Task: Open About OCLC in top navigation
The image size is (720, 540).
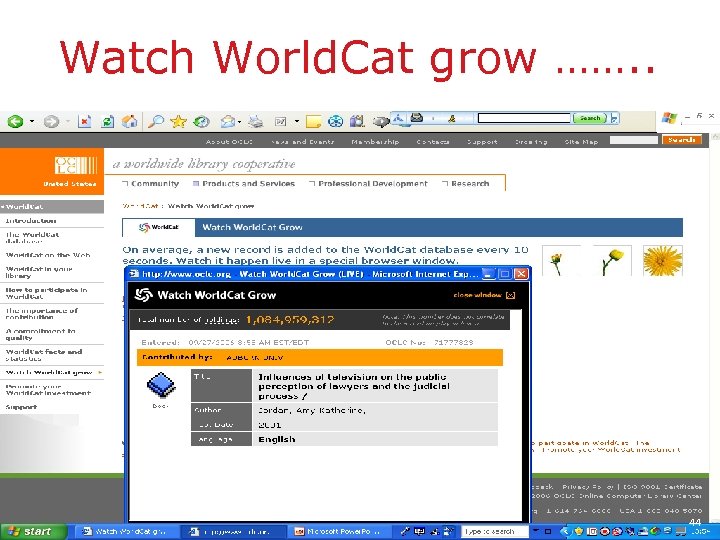Action: click(x=229, y=141)
